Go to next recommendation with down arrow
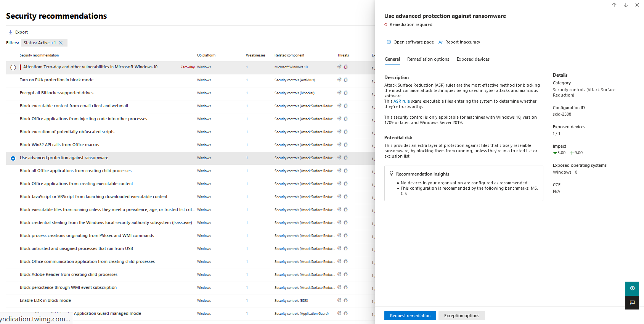The image size is (644, 324). coord(626,5)
